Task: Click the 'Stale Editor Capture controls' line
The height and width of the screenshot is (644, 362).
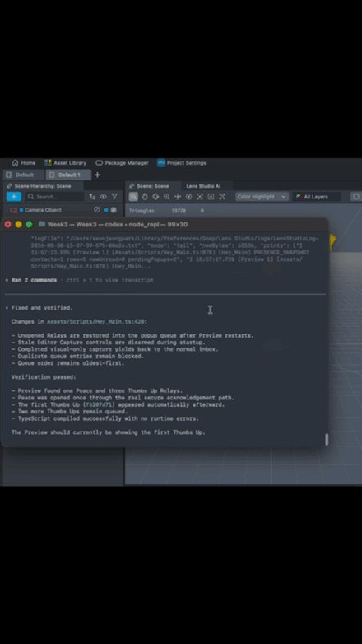Action: [x=111, y=343]
